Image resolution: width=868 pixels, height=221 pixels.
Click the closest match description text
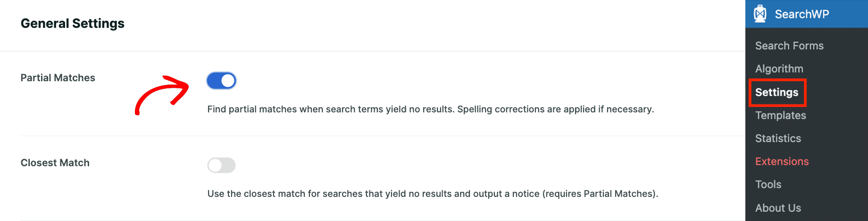click(433, 194)
